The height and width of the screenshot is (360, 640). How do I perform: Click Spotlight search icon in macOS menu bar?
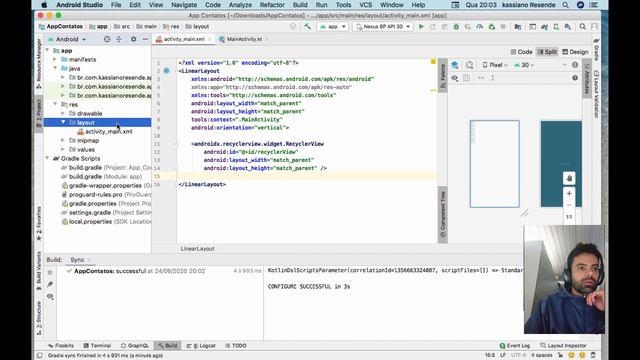(565, 5)
